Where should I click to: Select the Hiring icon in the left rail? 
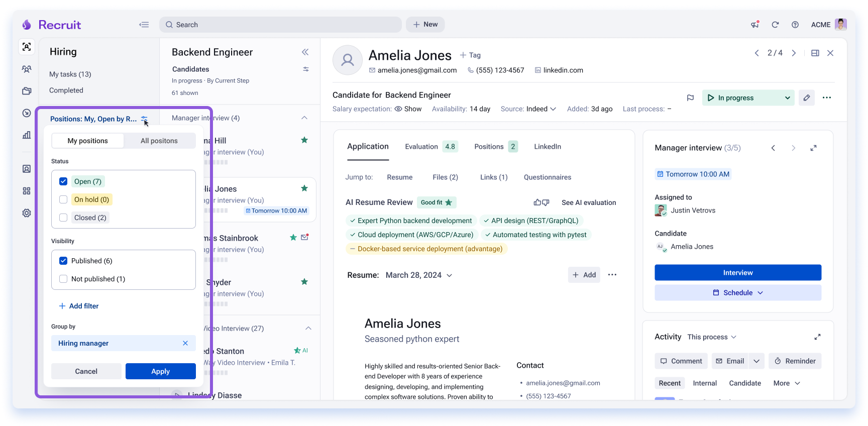[x=27, y=47]
